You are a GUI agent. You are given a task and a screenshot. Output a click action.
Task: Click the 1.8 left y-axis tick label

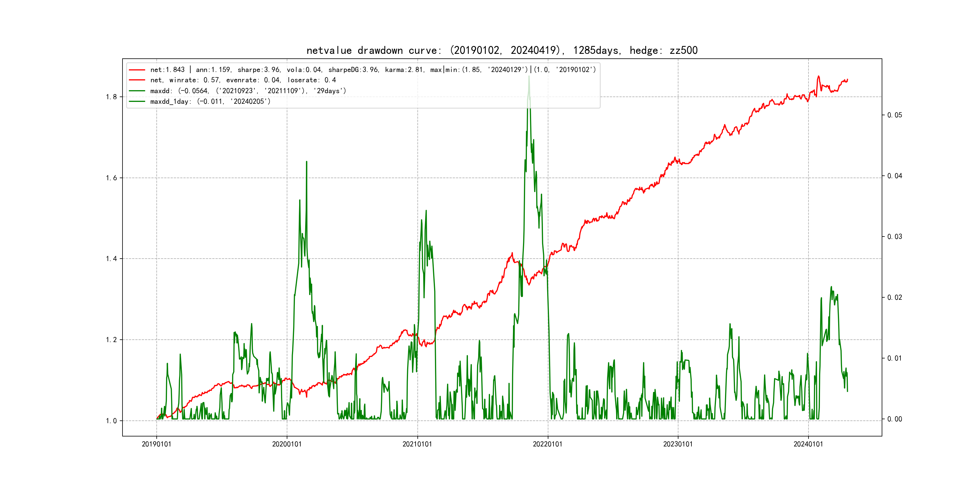(x=111, y=97)
